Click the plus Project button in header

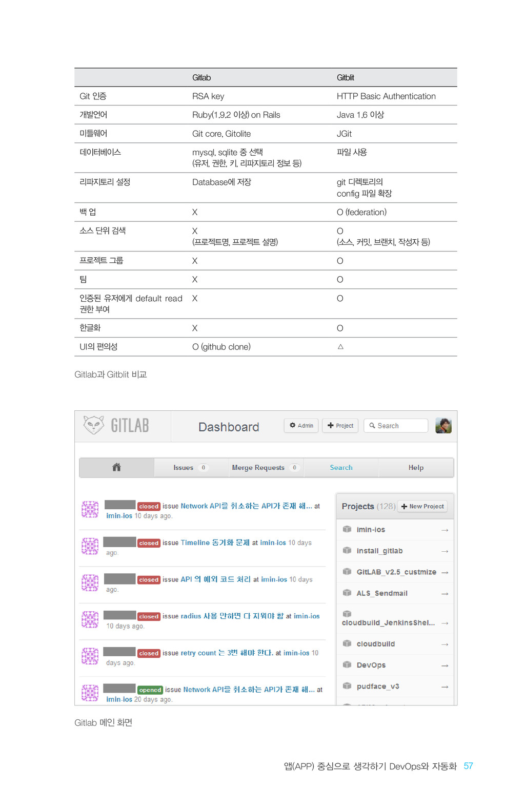340,426
